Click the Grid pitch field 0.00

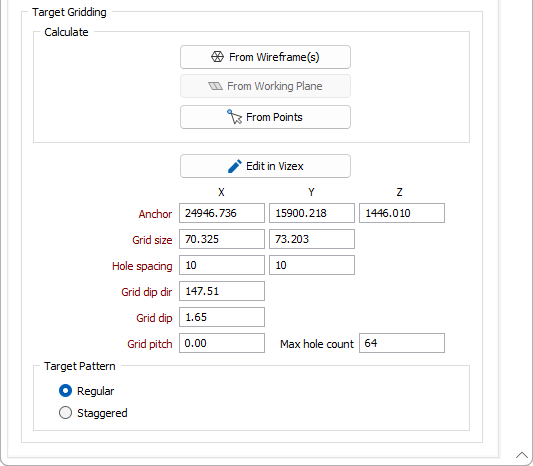tap(222, 343)
